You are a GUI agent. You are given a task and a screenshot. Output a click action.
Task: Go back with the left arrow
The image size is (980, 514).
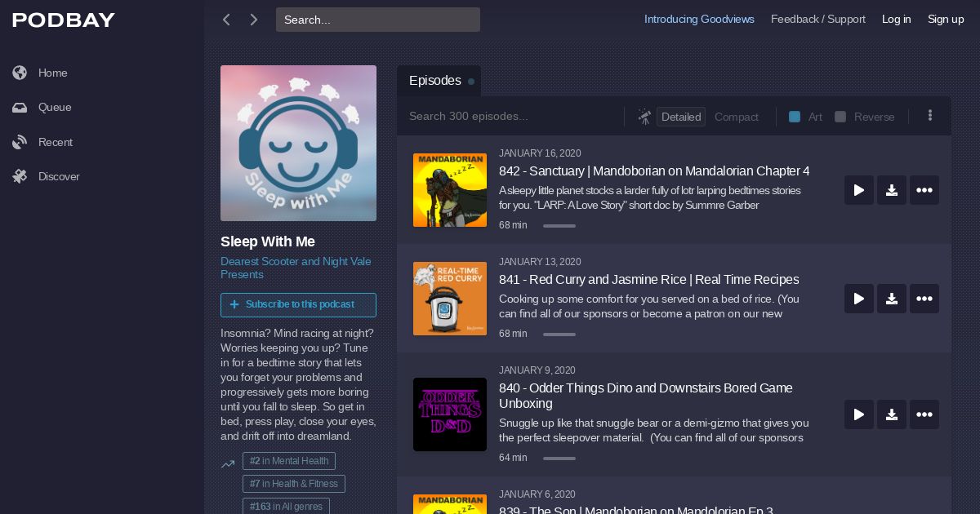(227, 20)
